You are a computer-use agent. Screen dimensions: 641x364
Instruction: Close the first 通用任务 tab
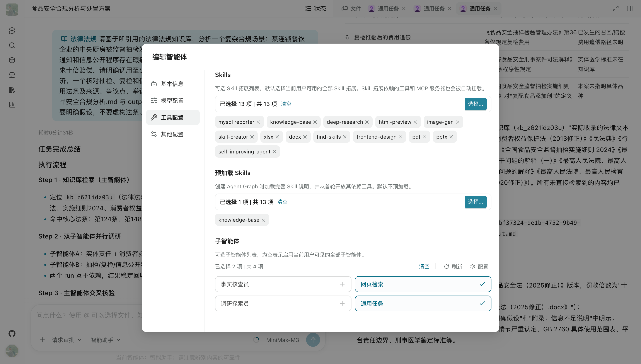click(x=404, y=9)
